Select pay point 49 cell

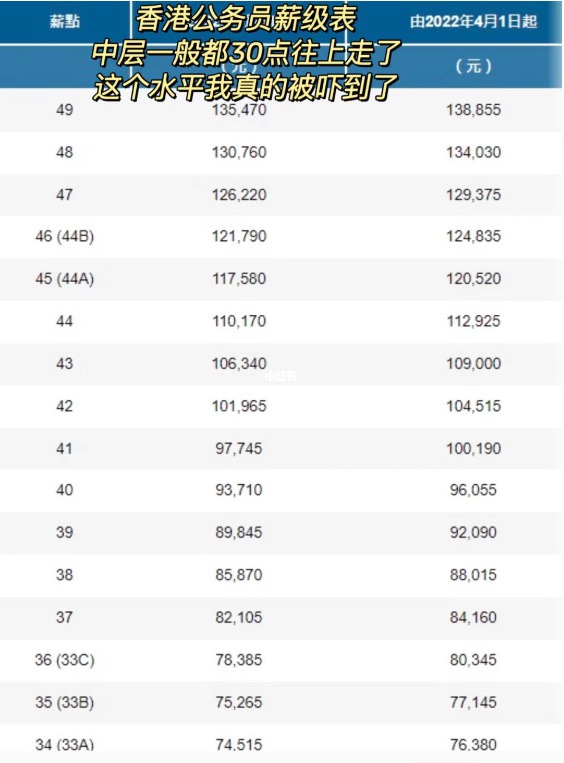[x=64, y=109]
